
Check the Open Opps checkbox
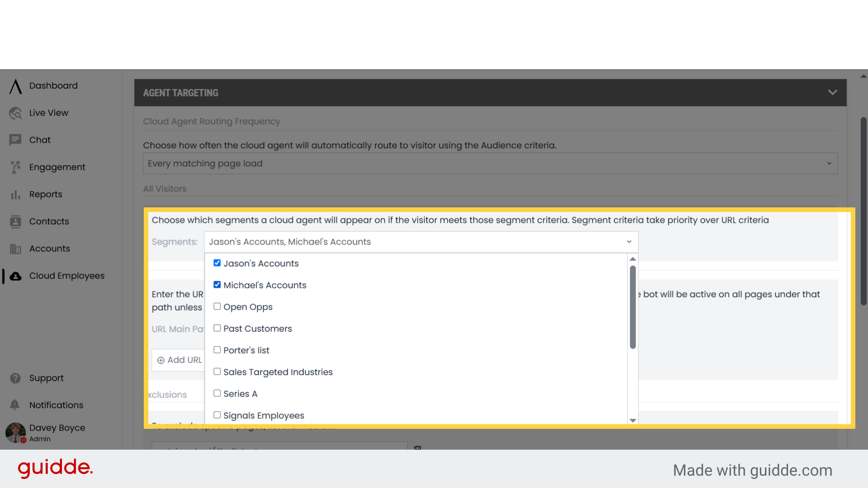[x=217, y=306]
